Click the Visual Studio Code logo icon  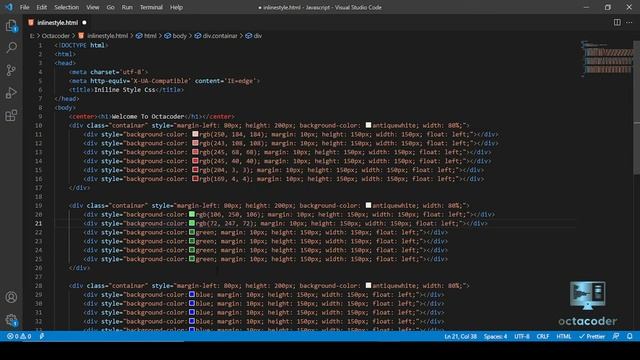pos(9,7)
